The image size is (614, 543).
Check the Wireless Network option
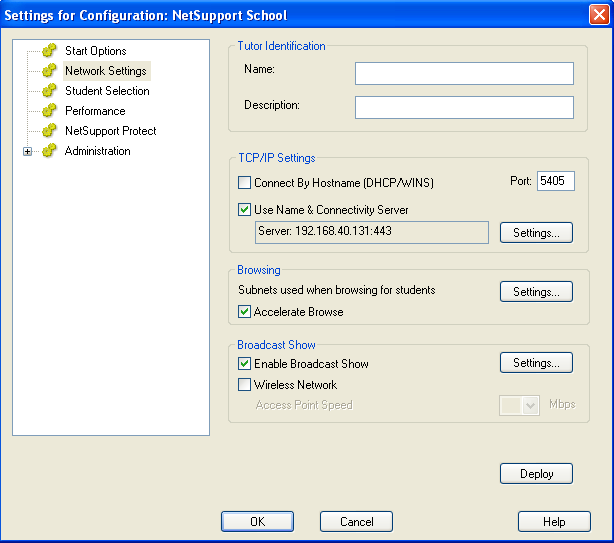coord(244,384)
